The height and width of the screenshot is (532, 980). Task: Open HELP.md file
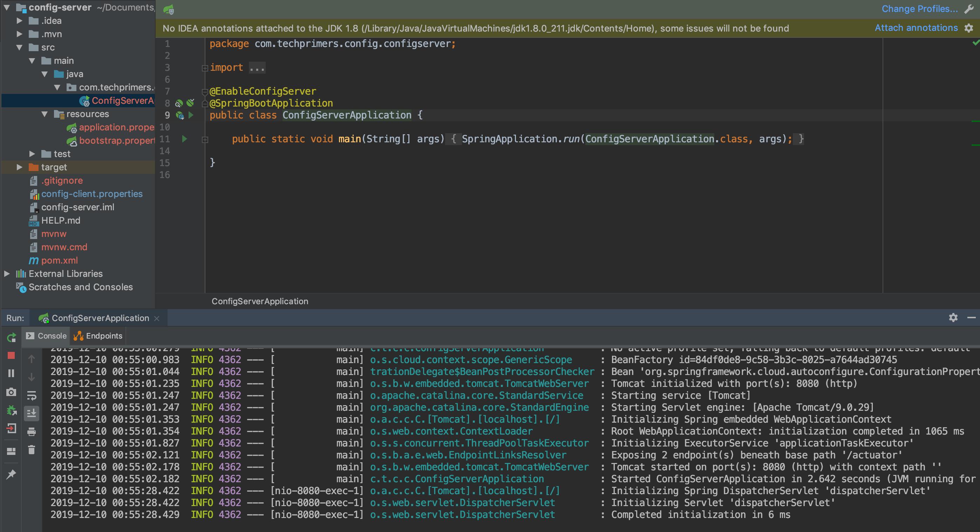(55, 220)
